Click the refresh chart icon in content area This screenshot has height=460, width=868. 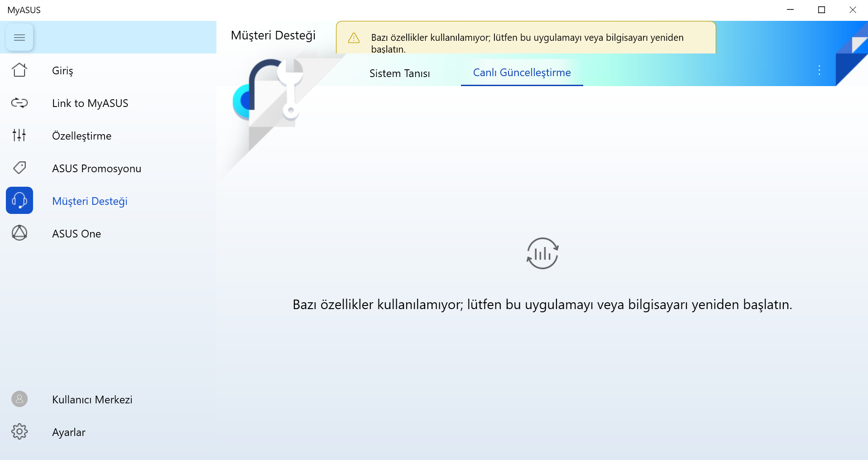[x=542, y=253]
